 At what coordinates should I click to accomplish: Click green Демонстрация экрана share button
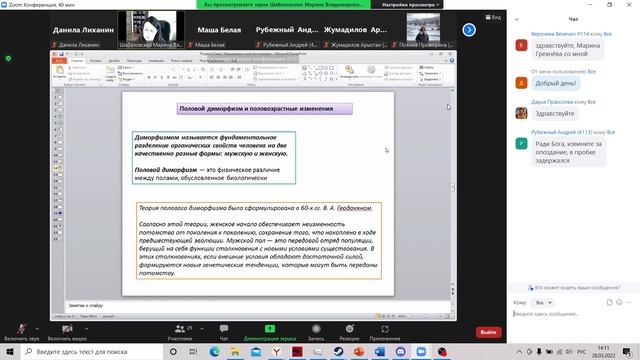click(270, 332)
